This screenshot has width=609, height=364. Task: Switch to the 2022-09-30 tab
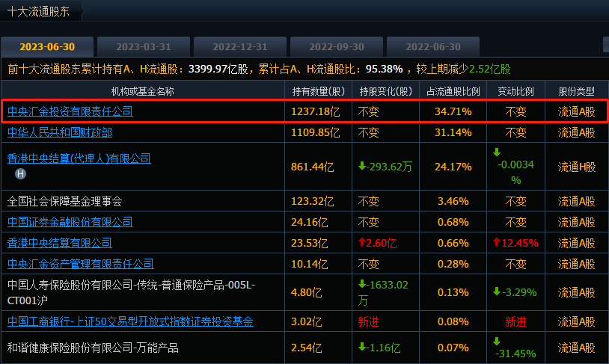pyautogui.click(x=337, y=47)
